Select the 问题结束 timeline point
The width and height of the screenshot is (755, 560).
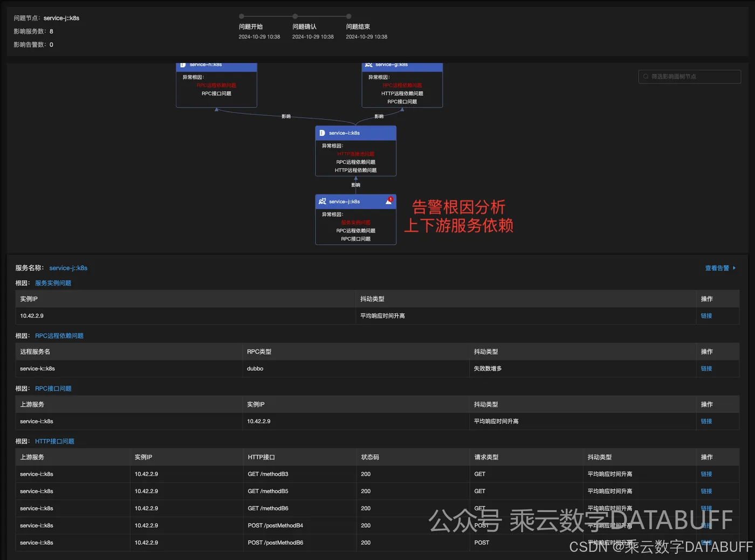pos(349,16)
